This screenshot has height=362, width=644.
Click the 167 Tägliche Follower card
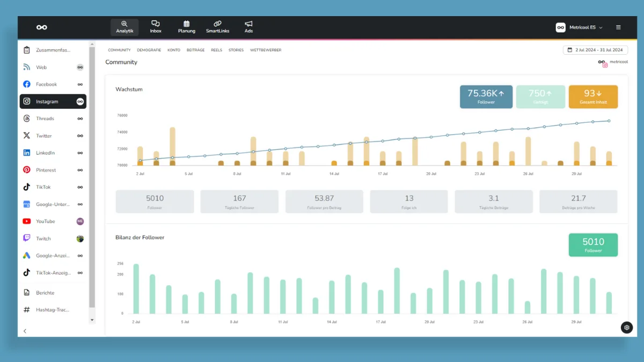pos(239,202)
